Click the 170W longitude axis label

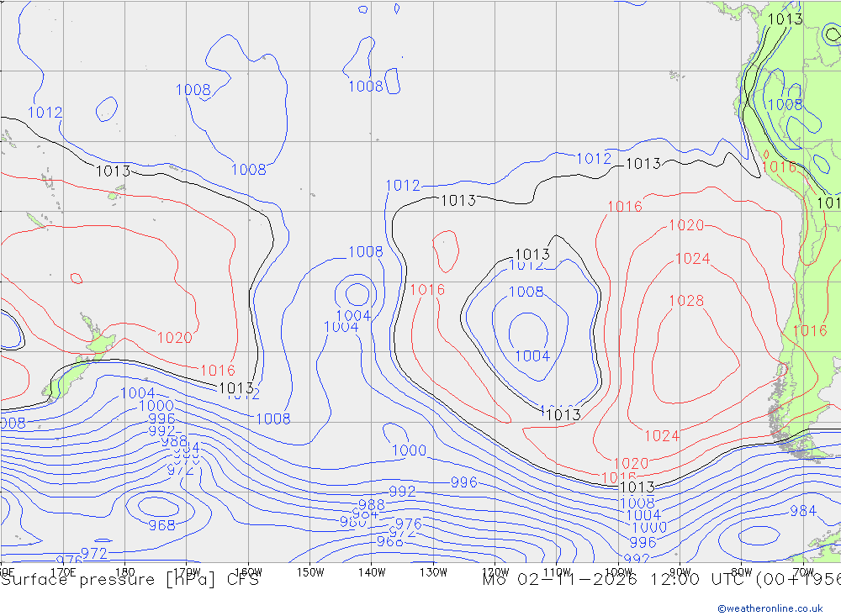point(187,572)
